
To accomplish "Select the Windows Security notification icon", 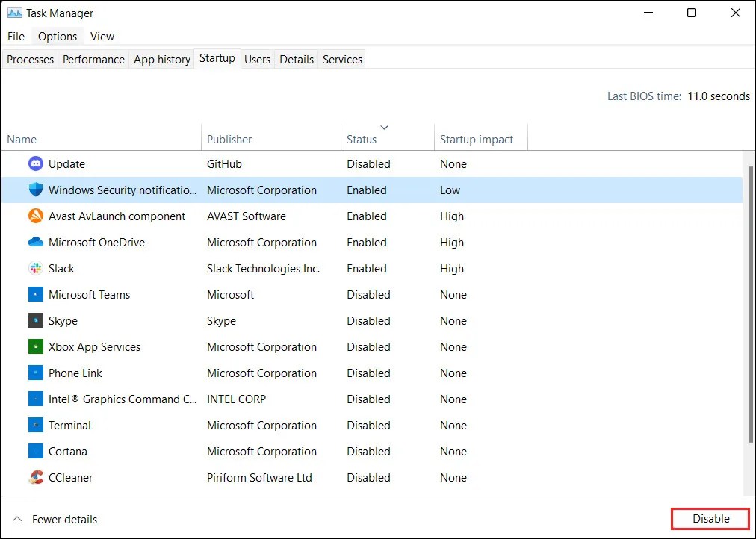I will [x=35, y=190].
